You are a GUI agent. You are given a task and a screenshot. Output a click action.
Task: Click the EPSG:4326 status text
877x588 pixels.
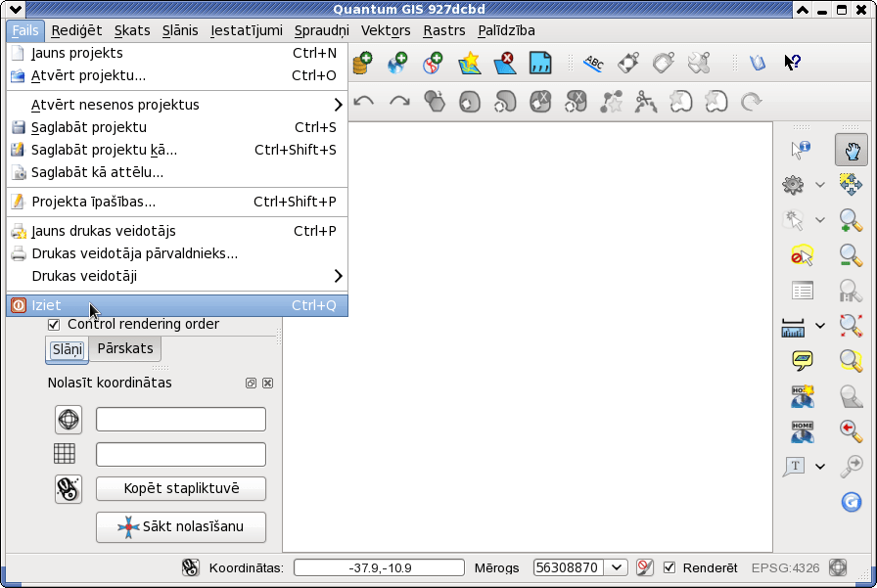tap(785, 567)
